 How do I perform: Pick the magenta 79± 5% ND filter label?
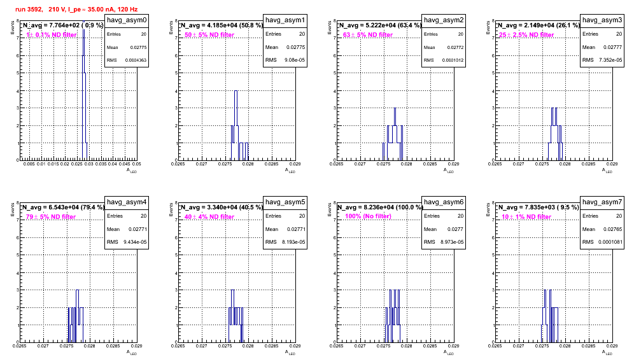[x=51, y=217]
